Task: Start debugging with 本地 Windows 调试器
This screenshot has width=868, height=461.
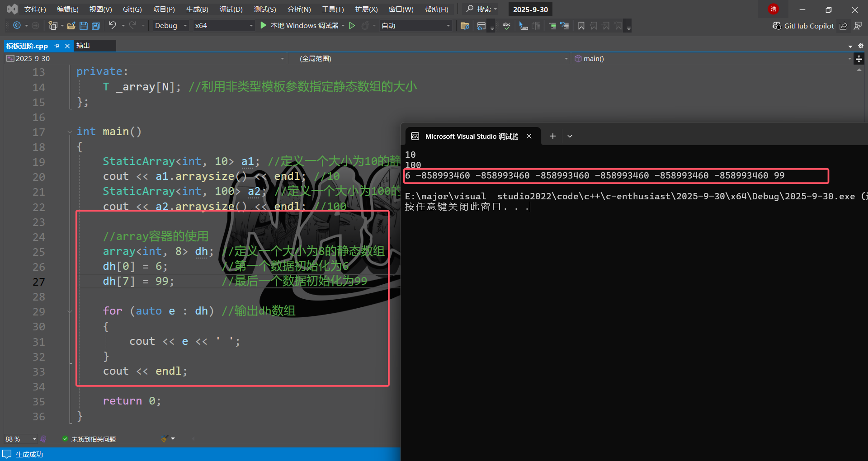Action: [300, 26]
